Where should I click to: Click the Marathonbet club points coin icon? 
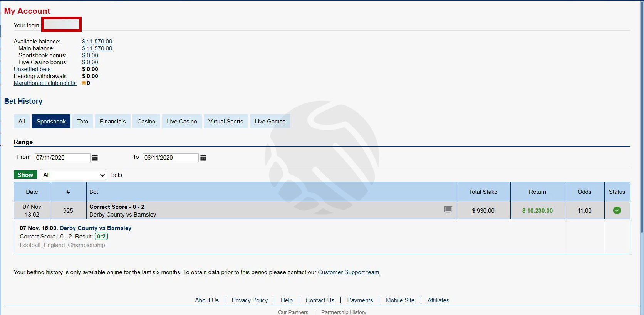tap(84, 83)
